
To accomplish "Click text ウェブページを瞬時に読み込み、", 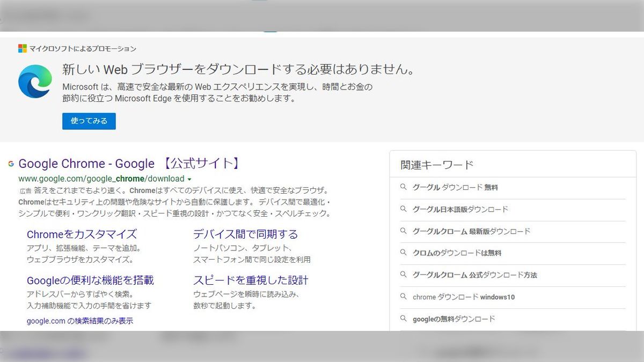I will [x=246, y=294].
